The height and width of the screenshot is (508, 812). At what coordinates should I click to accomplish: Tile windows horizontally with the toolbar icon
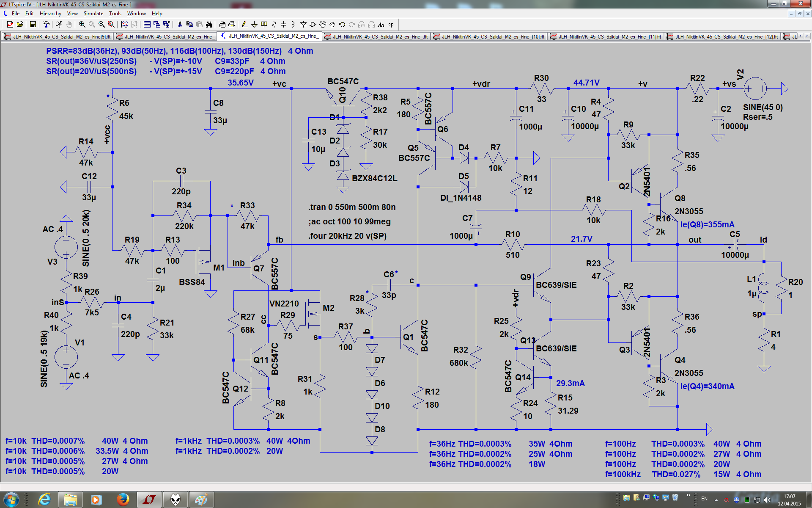pyautogui.click(x=147, y=25)
